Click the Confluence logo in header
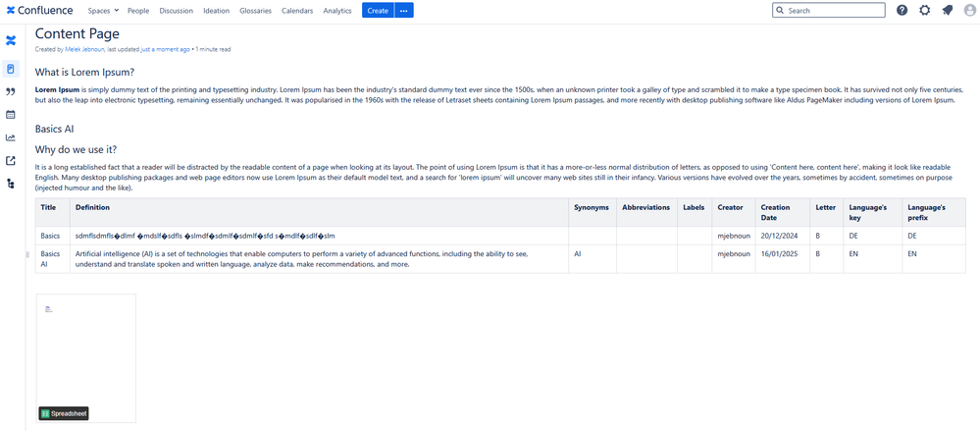Image resolution: width=980 pixels, height=431 pixels. (x=39, y=10)
